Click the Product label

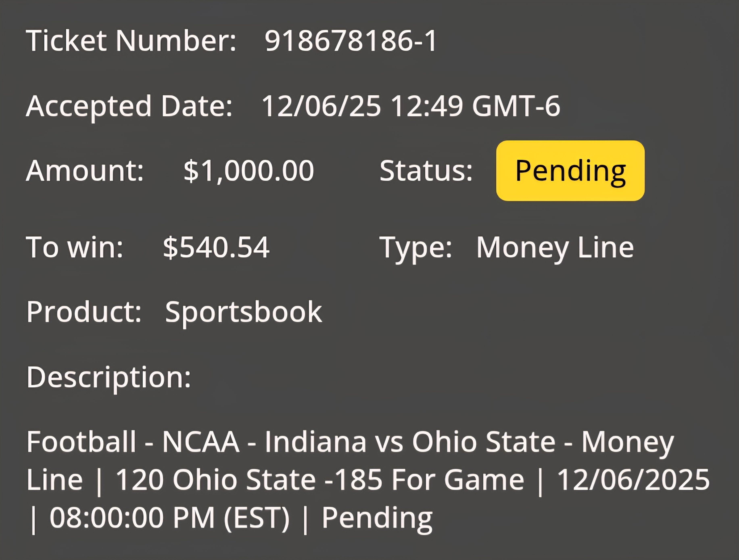pyautogui.click(x=84, y=312)
